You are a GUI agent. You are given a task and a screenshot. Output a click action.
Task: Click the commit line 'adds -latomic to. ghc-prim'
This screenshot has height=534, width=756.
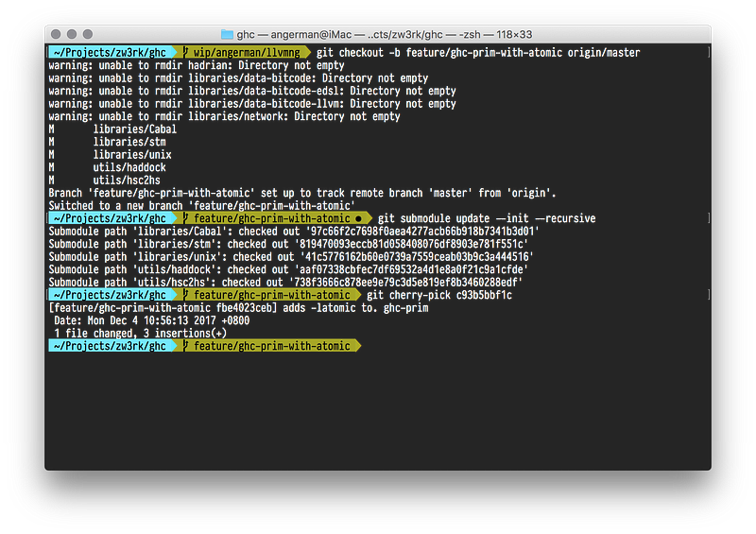238,308
